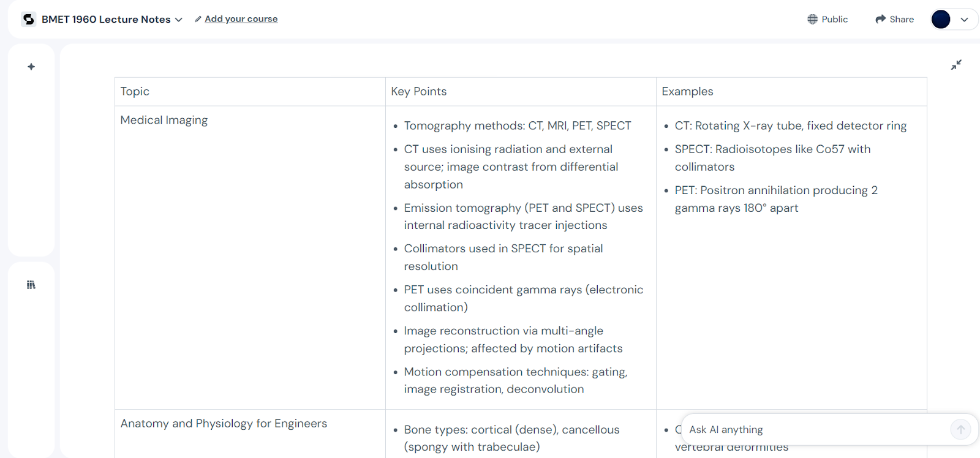Click the globe icon beside Public

click(812, 20)
